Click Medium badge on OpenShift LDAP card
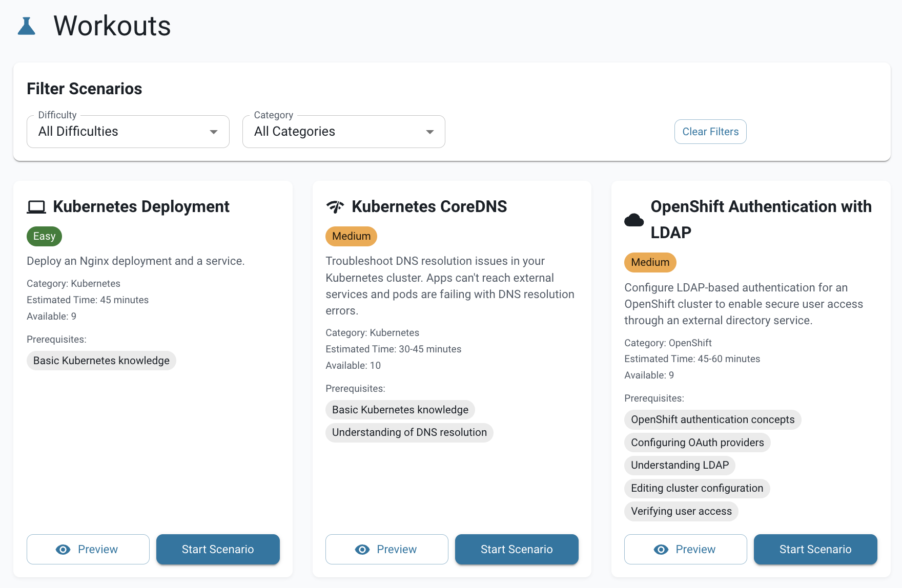This screenshot has width=902, height=588. [x=650, y=262]
